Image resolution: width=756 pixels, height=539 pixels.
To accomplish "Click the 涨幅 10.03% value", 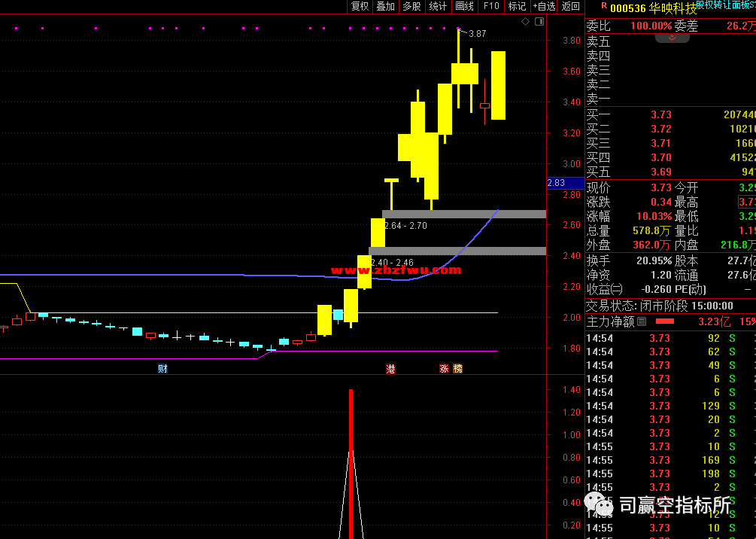I will click(653, 216).
